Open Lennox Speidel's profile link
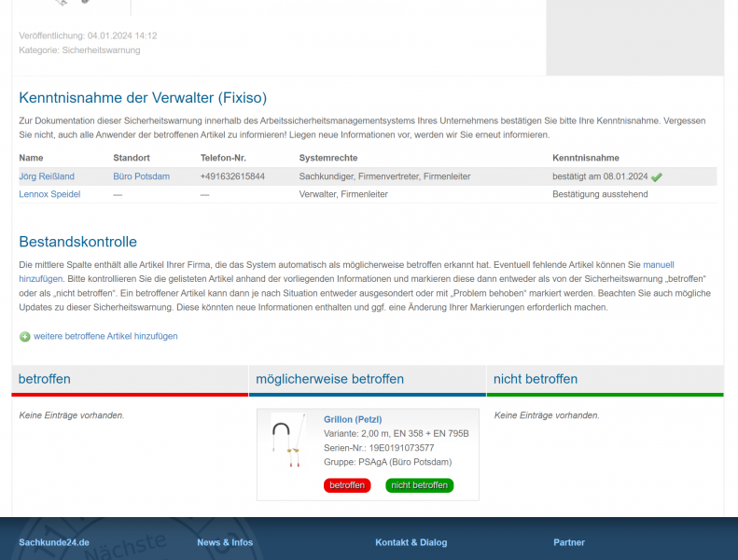Viewport: 738px width, 560px height. pos(49,194)
